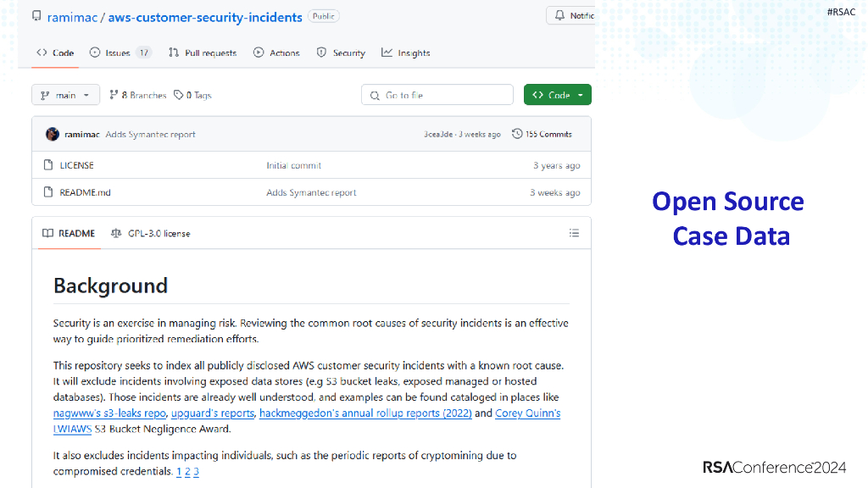Click the Pull requests branch icon
This screenshot has width=868, height=488.
tap(174, 53)
